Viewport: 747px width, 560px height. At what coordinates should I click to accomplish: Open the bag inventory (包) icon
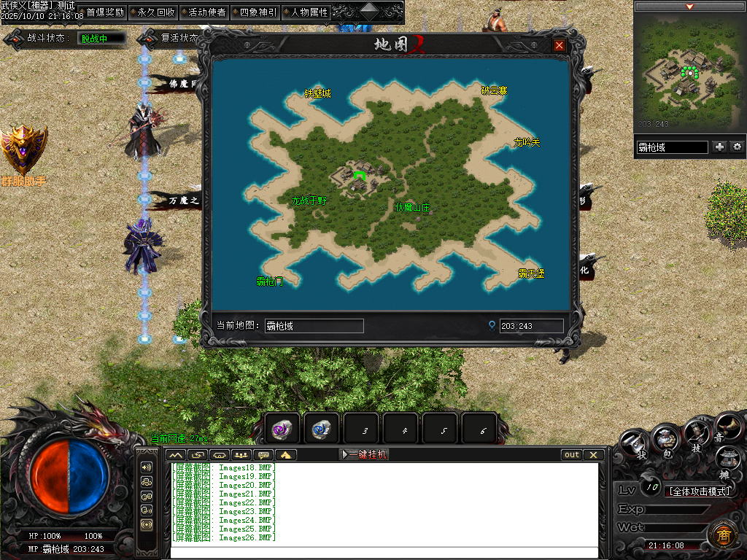point(665,440)
